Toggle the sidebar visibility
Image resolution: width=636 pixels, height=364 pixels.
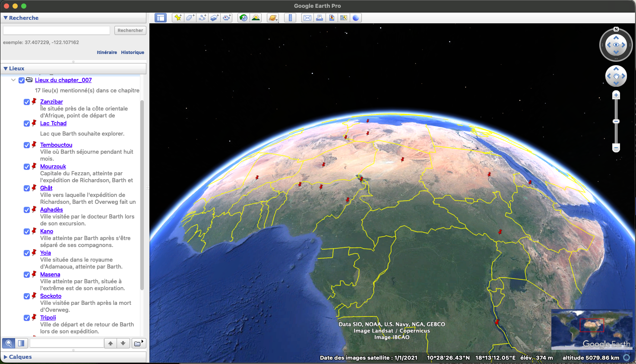tap(160, 18)
